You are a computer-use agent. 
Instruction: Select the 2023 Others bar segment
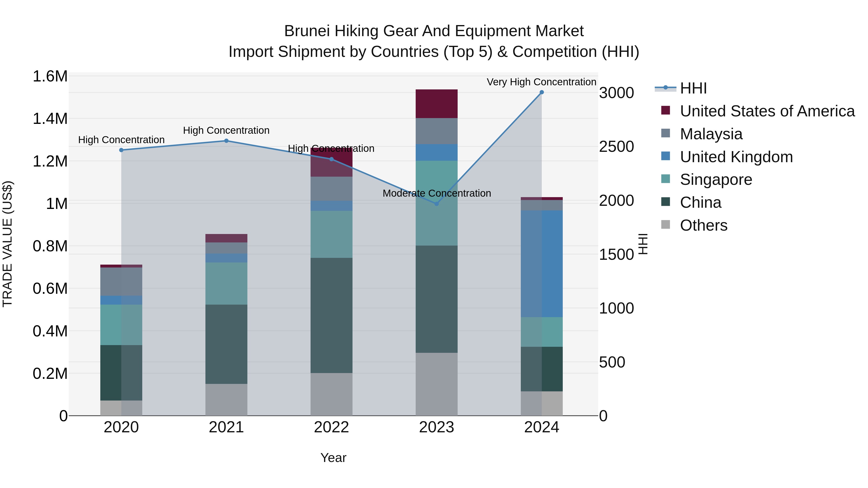point(437,384)
